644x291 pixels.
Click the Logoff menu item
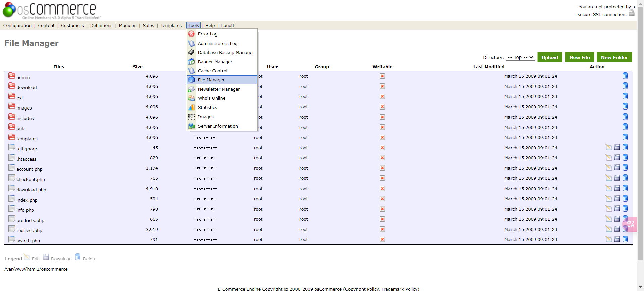228,25
